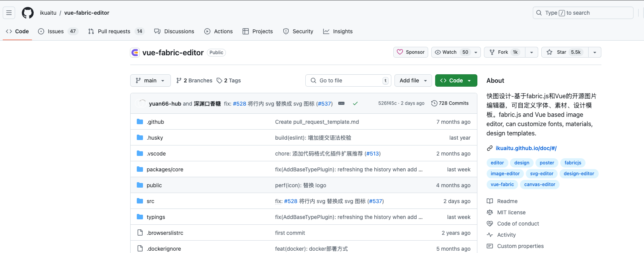Click the public folder icon
Viewport: 644px width, 253px height.
click(140, 185)
